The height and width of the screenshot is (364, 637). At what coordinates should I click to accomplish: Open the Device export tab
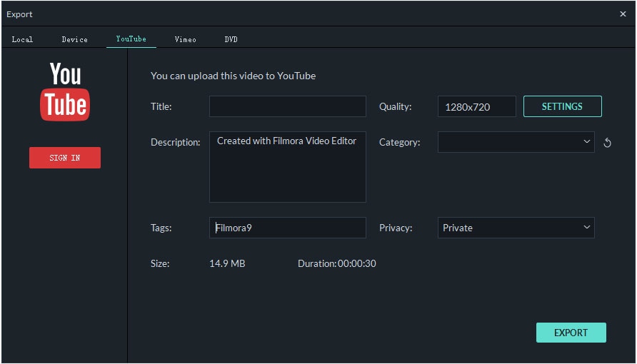click(x=74, y=39)
